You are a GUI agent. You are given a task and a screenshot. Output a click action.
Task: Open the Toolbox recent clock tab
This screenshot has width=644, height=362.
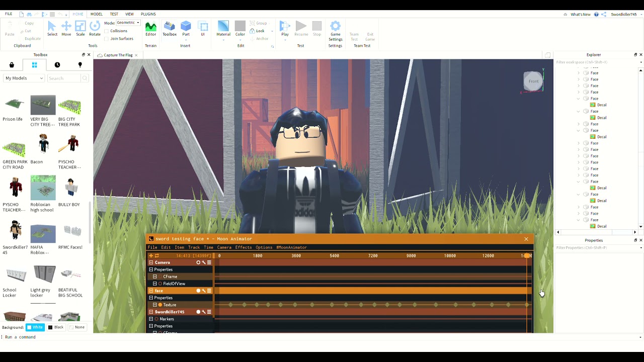click(x=57, y=65)
